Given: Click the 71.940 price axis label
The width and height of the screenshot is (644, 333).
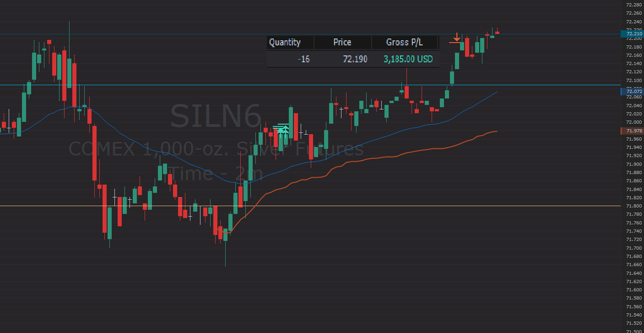Looking at the screenshot, I should point(634,147).
